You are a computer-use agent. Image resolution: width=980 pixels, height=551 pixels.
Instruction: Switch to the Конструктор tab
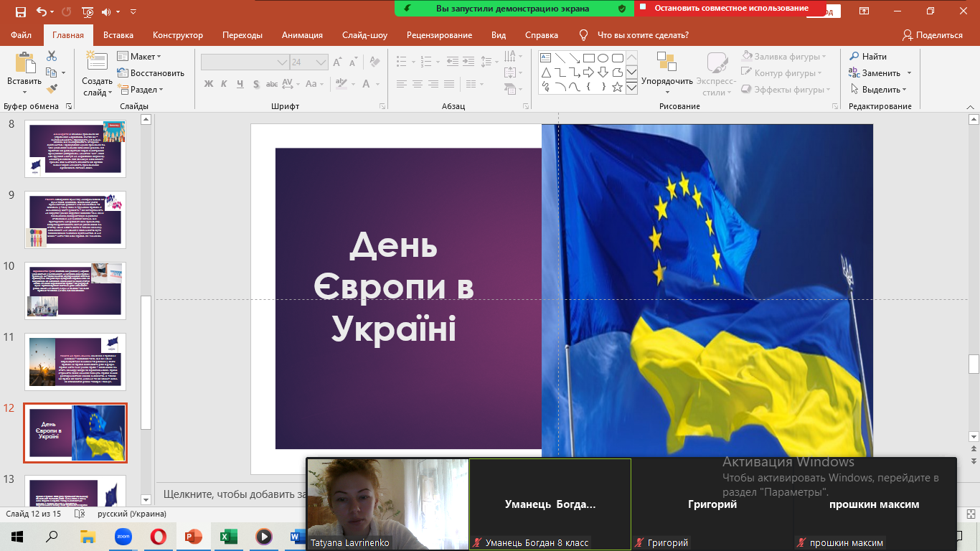tap(178, 35)
